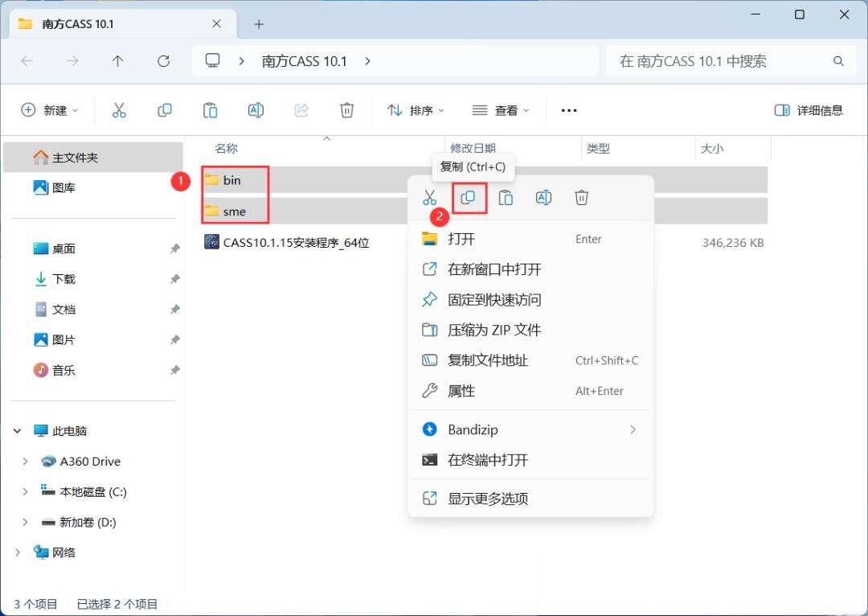The height and width of the screenshot is (616, 868).
Task: Open Bandizip submenu
Action: point(530,429)
